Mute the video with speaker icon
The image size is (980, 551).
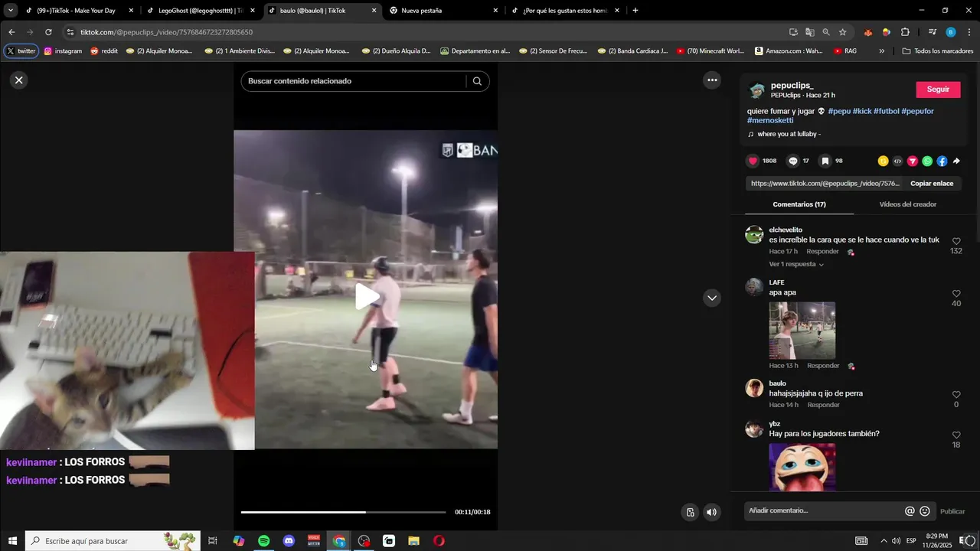click(x=712, y=513)
